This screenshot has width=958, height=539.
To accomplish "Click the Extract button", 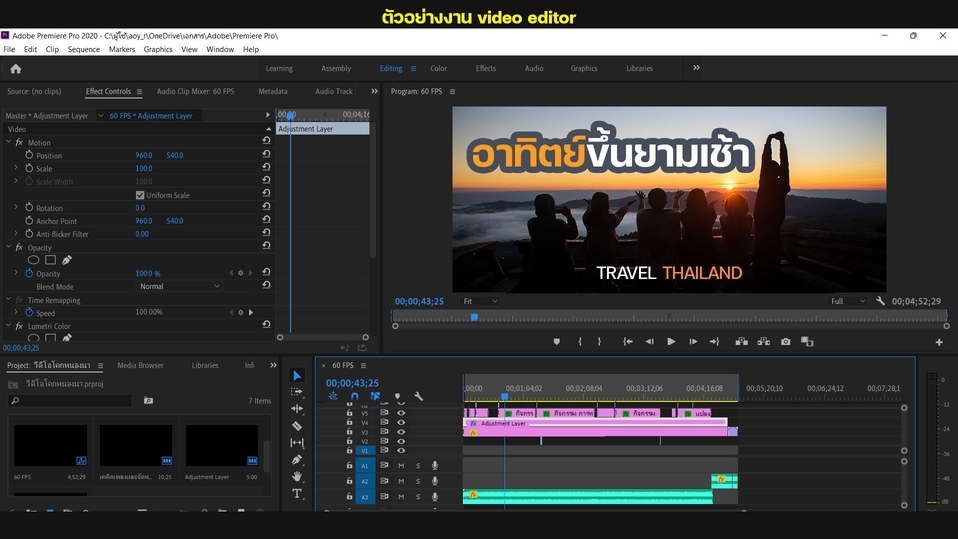I will coord(764,342).
